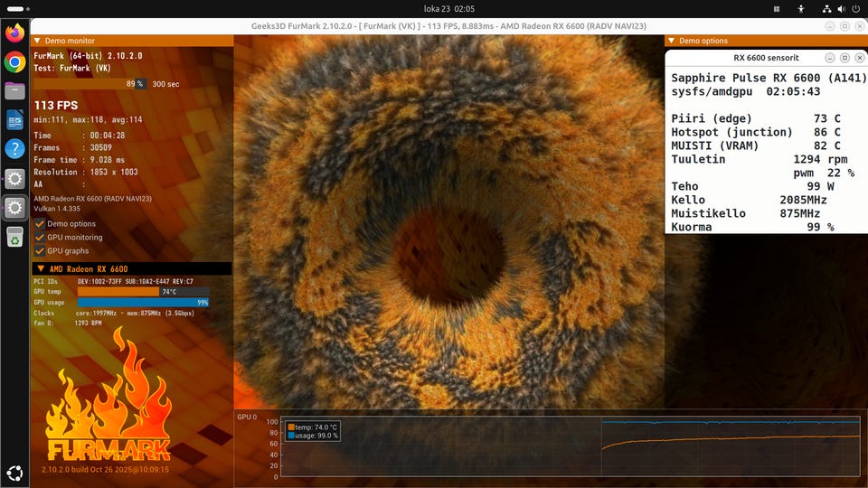Collapse the Demo options panel header
Viewport: 868px width, 488px height.
(672, 41)
